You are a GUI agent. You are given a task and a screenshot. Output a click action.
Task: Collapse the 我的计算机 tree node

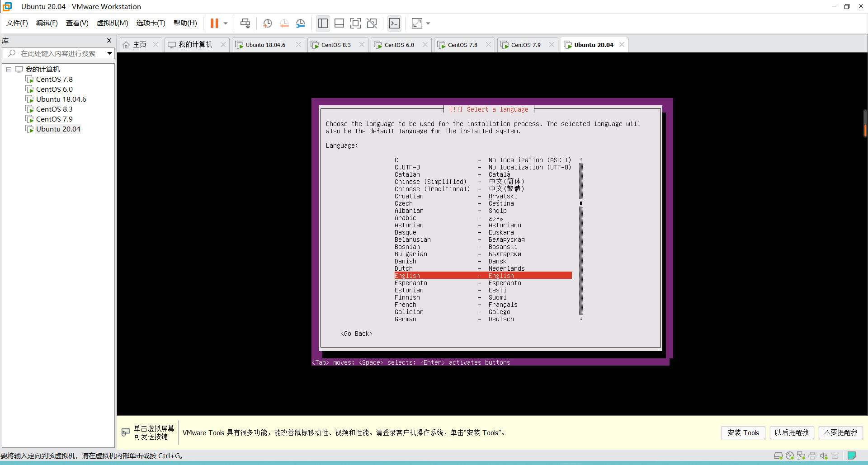tap(9, 70)
